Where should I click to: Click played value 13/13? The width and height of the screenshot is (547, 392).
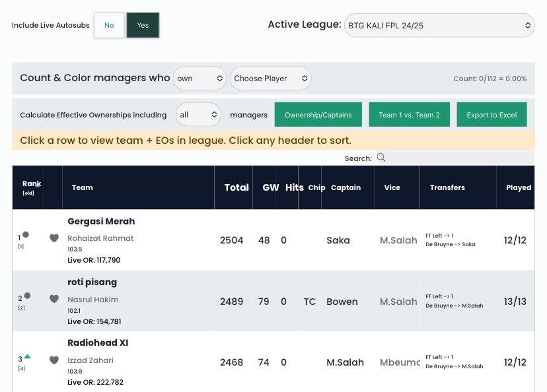pos(515,302)
